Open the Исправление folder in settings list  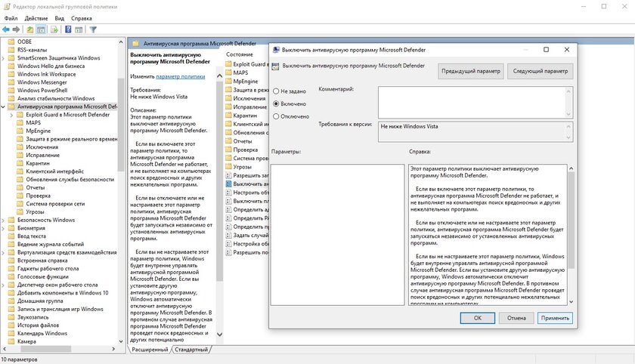(x=246, y=106)
